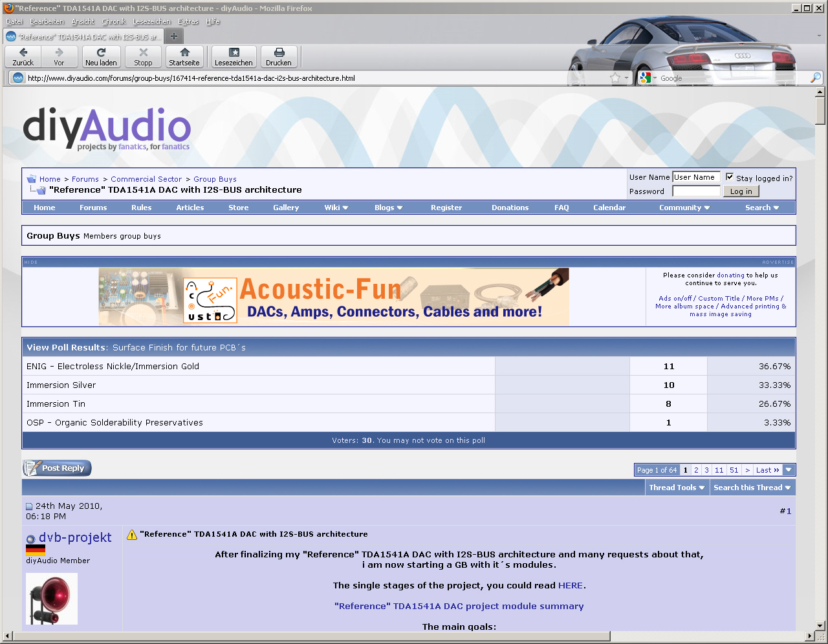Open the Thread Tools dropdown

pos(677,488)
